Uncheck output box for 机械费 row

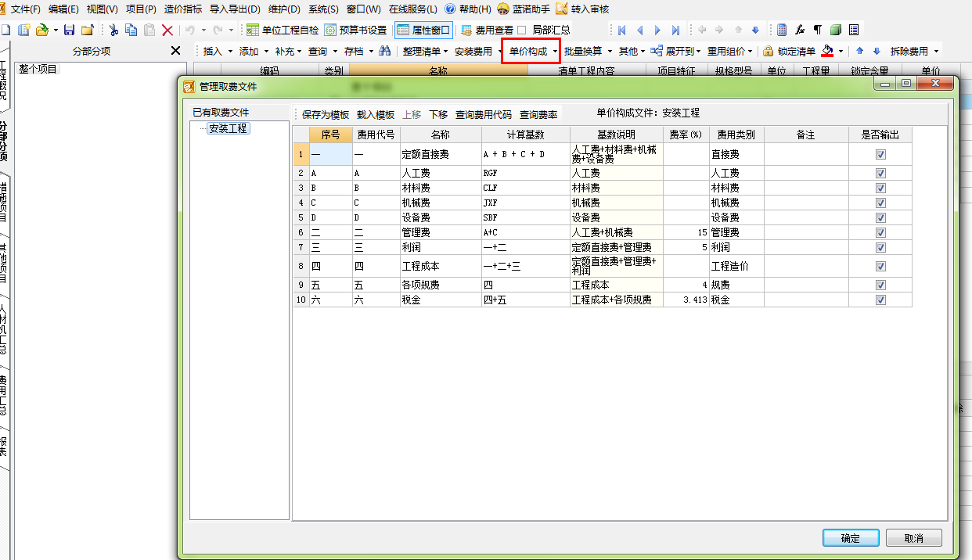click(880, 203)
